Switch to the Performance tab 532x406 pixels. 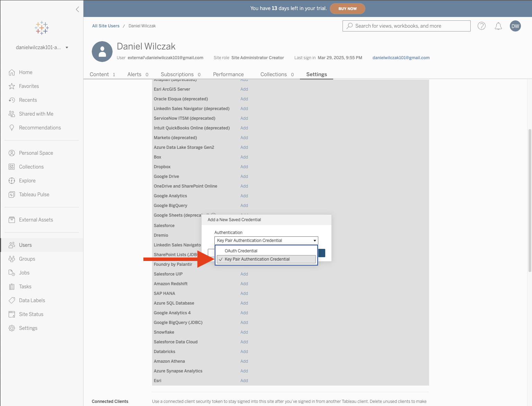tap(228, 74)
